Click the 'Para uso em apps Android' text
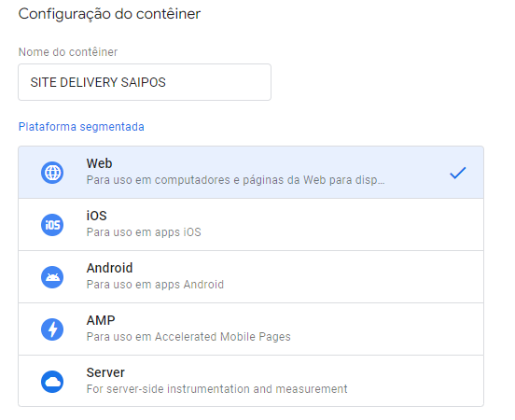Viewport: 515px width, 420px height. (x=155, y=285)
